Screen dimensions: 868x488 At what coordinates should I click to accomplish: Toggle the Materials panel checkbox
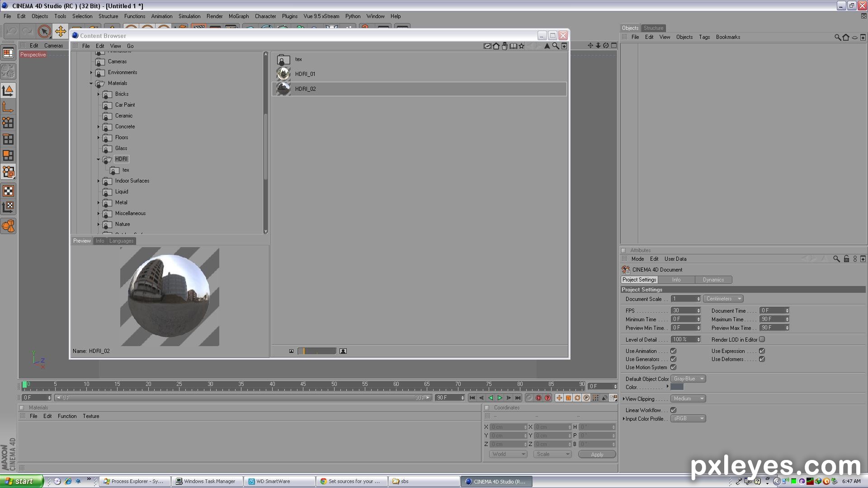22,408
